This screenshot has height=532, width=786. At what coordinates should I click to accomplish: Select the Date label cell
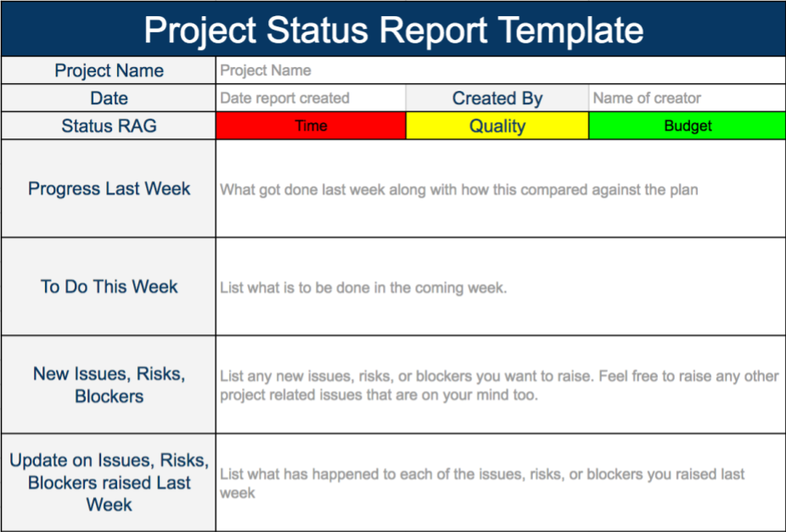coord(109,98)
